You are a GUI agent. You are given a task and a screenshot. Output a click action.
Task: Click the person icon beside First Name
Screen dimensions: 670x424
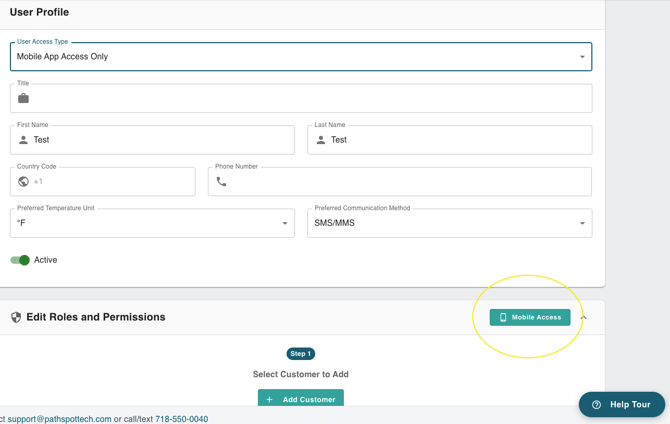24,140
